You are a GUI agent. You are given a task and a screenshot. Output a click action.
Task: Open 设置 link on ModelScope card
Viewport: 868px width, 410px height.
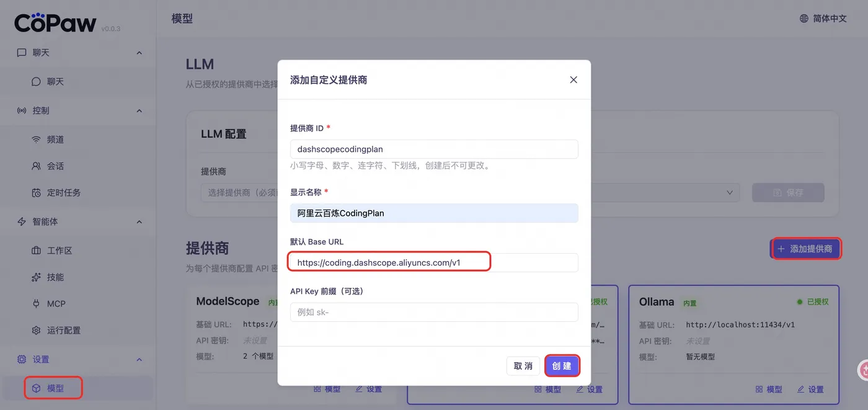368,389
